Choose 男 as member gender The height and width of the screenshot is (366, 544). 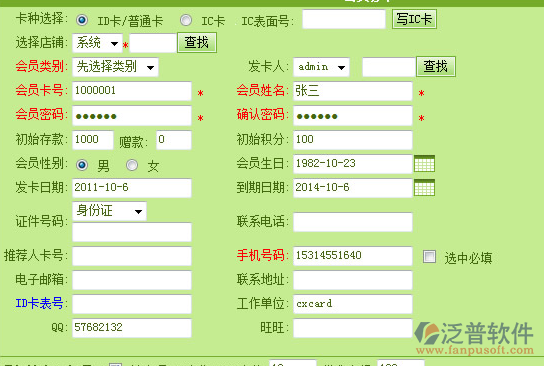(x=82, y=165)
